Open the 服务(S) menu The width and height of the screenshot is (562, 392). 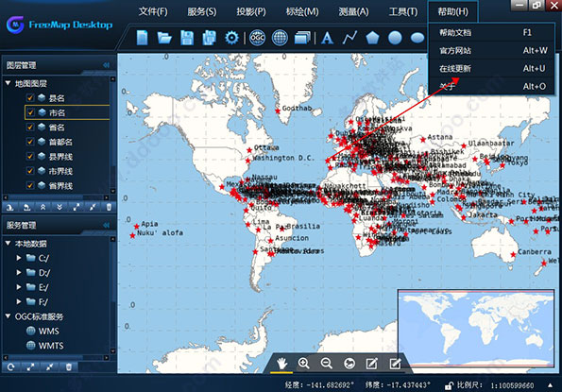click(x=202, y=12)
